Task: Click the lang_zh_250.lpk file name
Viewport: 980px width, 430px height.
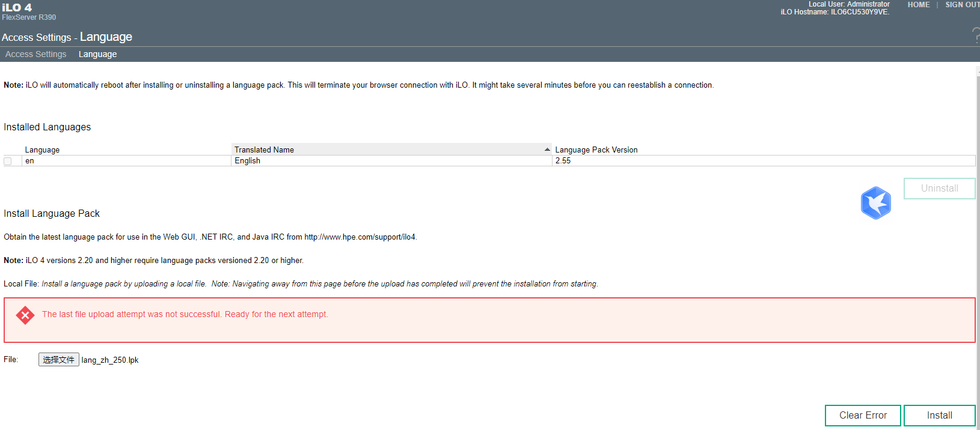Action: (110, 360)
